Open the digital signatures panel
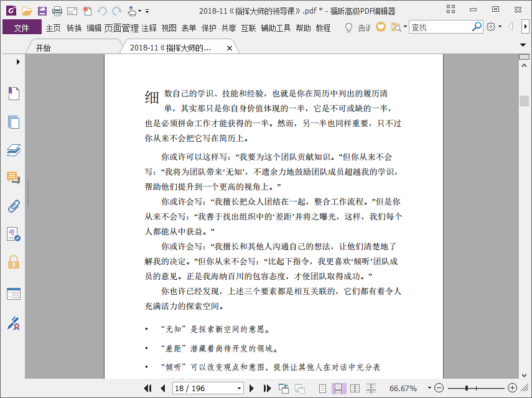This screenshot has height=398, width=532. tap(14, 234)
